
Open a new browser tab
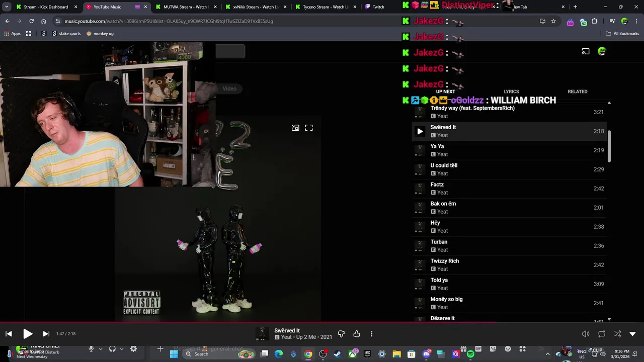575,7
